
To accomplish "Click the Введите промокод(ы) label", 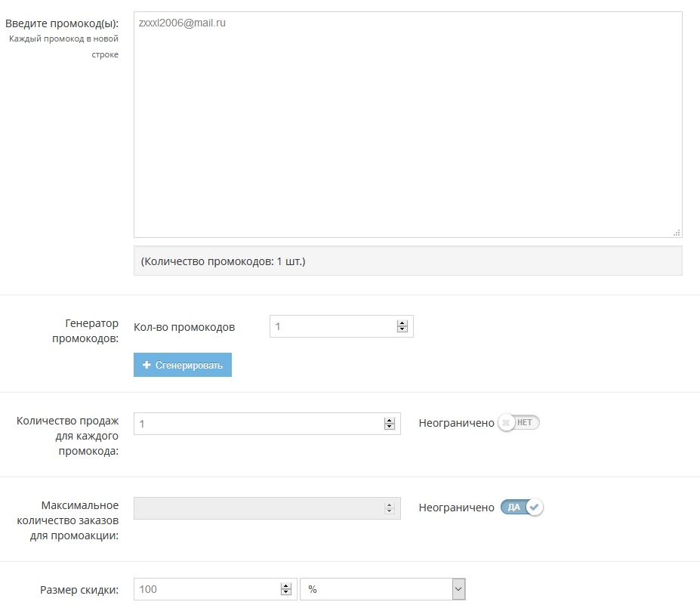I will coord(62,23).
